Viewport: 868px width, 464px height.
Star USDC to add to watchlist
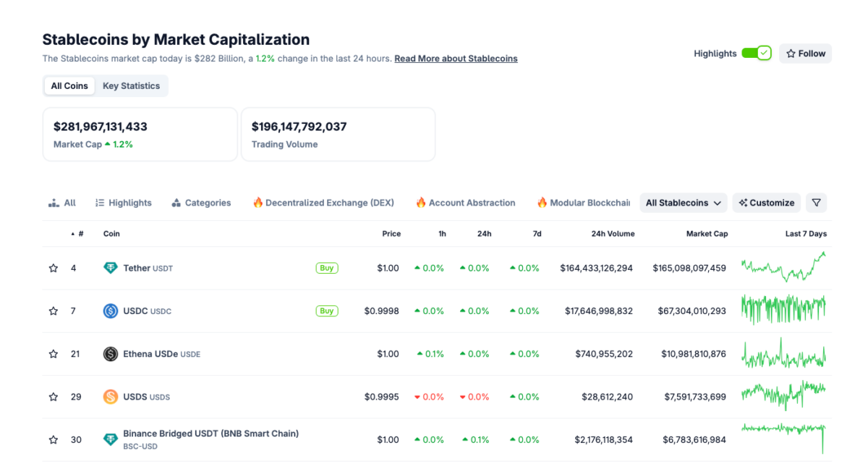(53, 311)
